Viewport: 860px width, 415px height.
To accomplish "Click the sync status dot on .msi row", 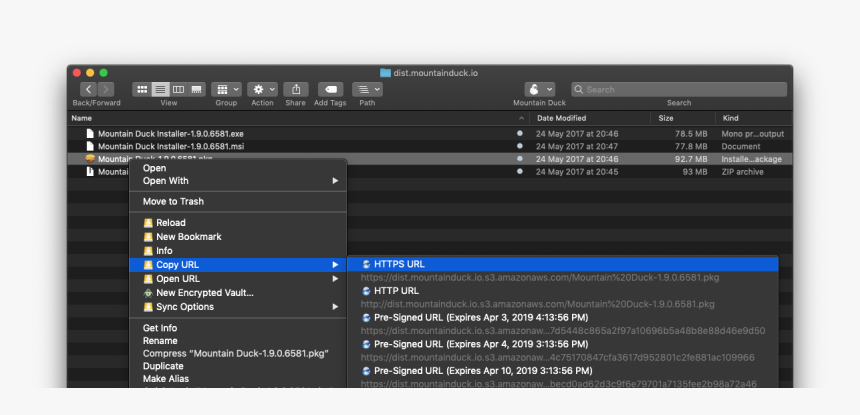I will pos(520,146).
